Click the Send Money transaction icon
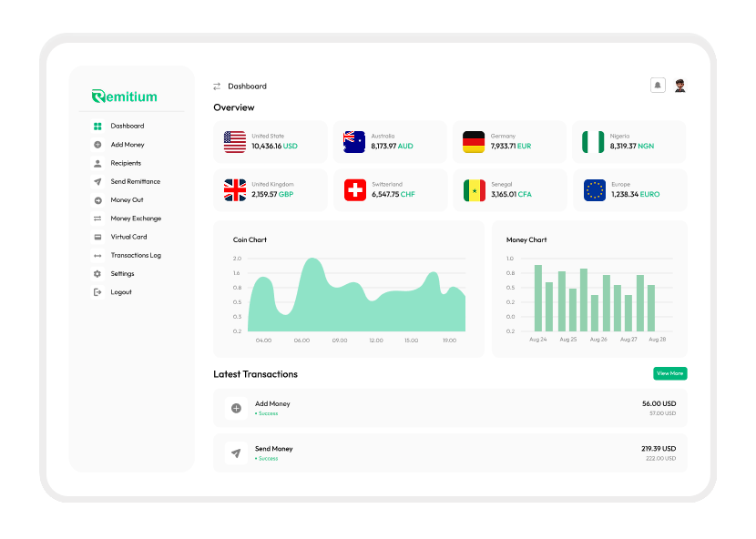This screenshot has height=539, width=756. (x=236, y=453)
